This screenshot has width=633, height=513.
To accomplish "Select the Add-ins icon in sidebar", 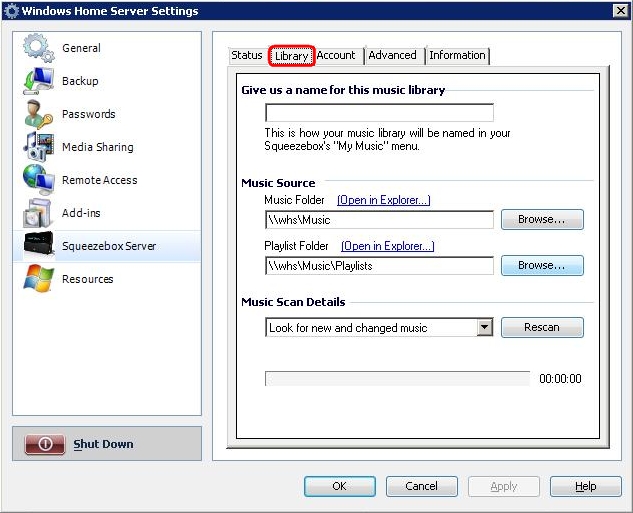I will click(x=38, y=213).
